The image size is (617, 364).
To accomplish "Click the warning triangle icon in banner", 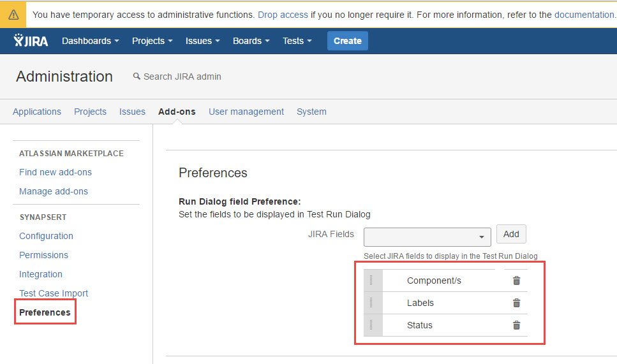I will click(13, 14).
